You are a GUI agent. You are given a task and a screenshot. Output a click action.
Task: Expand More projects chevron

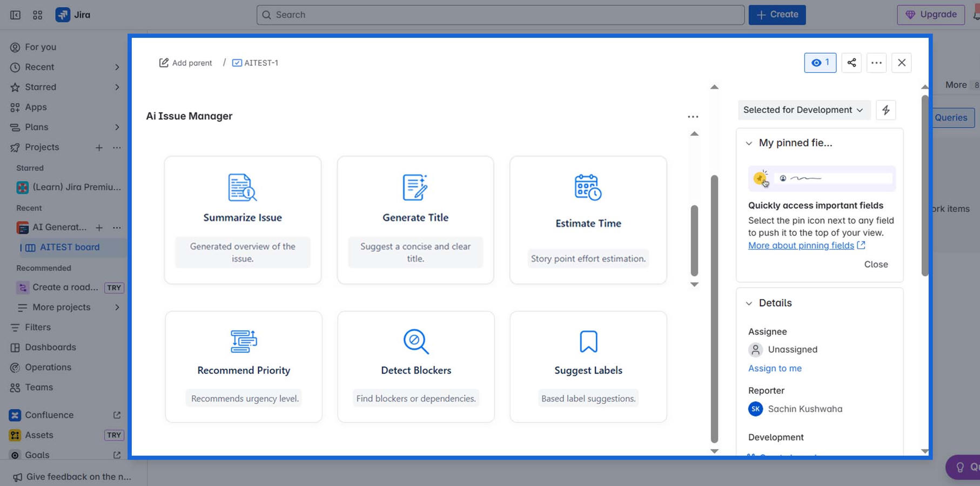pyautogui.click(x=117, y=307)
